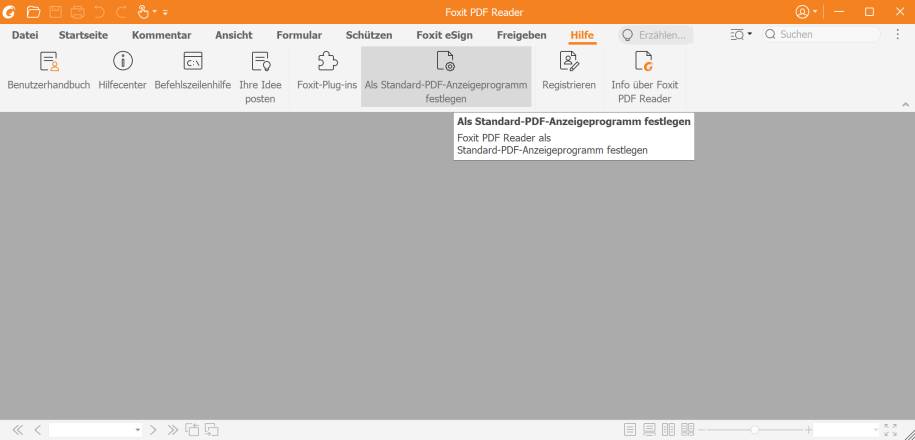
Task: Switch to the Schützen tab
Action: (369, 35)
